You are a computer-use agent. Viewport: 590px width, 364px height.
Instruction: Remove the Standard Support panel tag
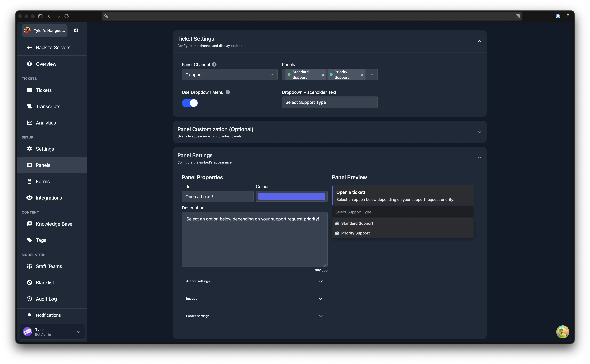pos(323,75)
